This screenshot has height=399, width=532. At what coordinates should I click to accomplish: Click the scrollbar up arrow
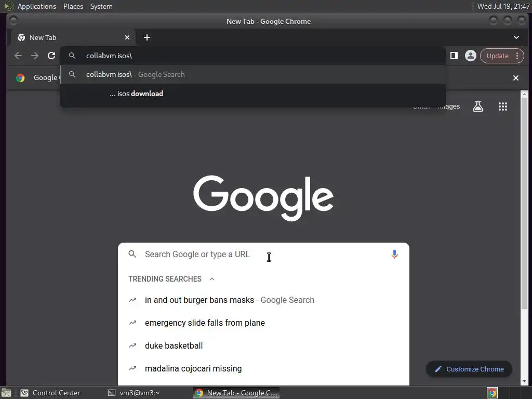click(525, 94)
